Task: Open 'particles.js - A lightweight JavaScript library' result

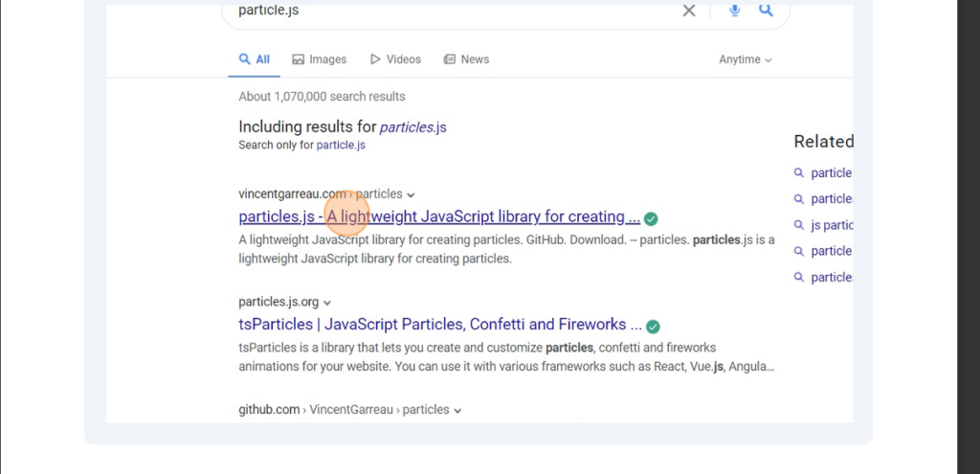Action: 438,217
